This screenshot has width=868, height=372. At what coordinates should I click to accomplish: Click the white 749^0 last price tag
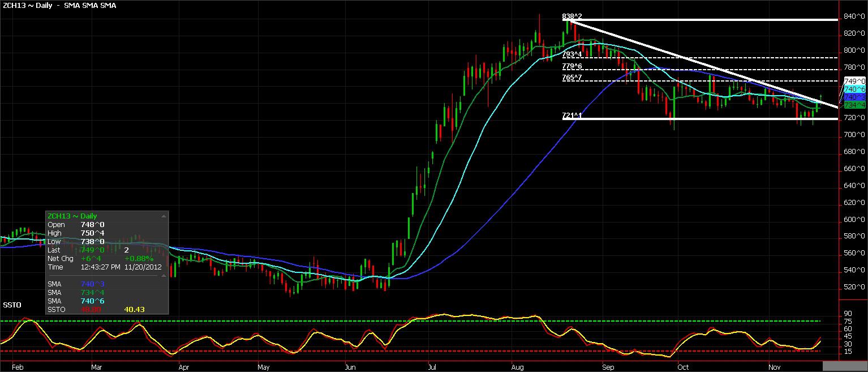click(x=854, y=82)
